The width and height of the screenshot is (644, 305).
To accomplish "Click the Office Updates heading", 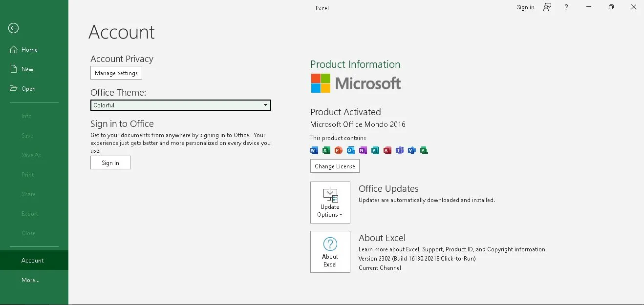I will point(388,189).
